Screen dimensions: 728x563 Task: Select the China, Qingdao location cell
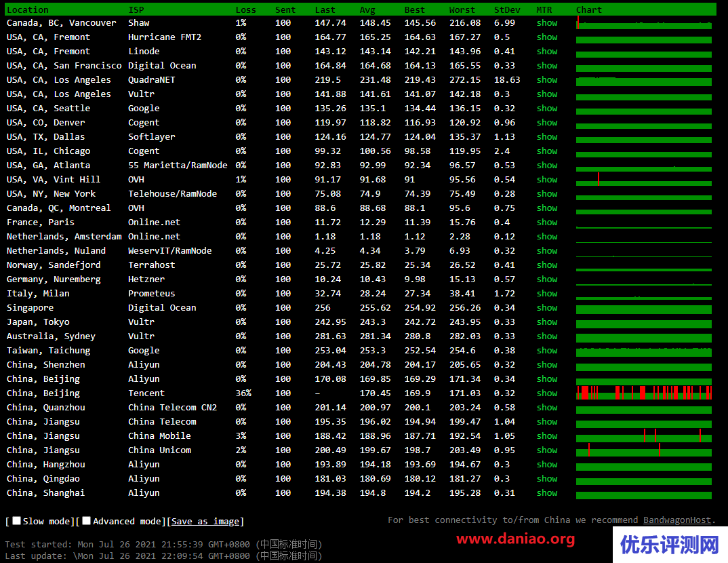coord(43,478)
